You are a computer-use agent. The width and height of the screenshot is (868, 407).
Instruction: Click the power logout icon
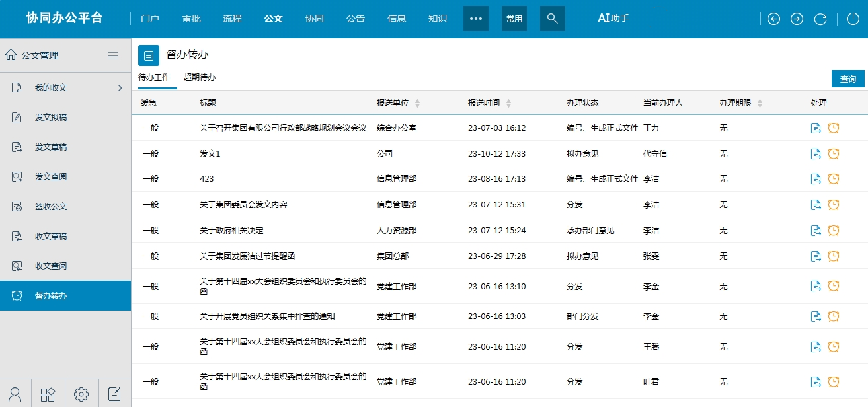tap(853, 19)
